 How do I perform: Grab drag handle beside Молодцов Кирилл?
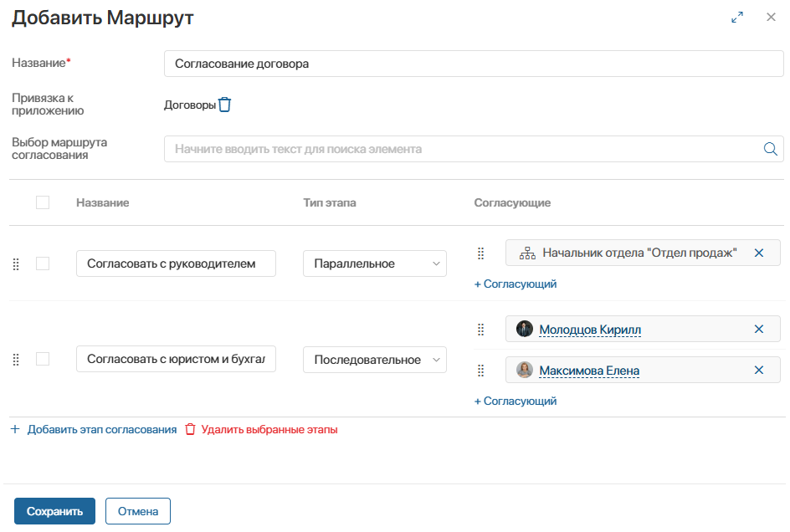(x=480, y=330)
